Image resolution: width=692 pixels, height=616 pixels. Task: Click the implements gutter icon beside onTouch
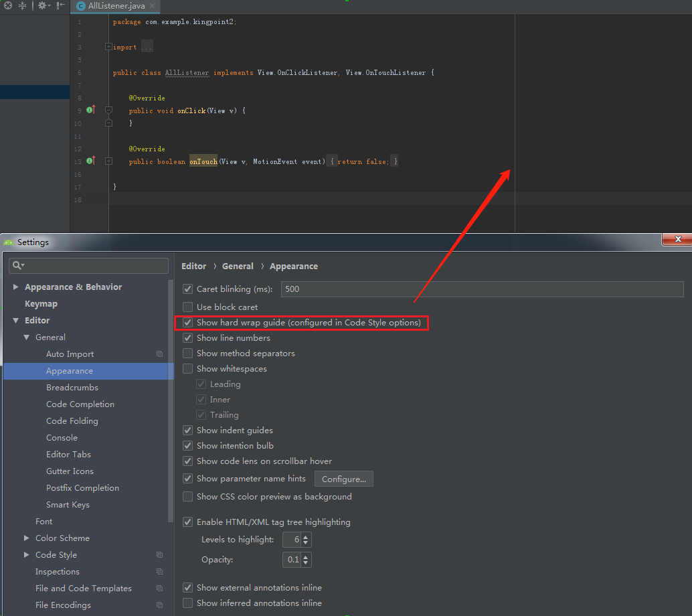tap(90, 161)
